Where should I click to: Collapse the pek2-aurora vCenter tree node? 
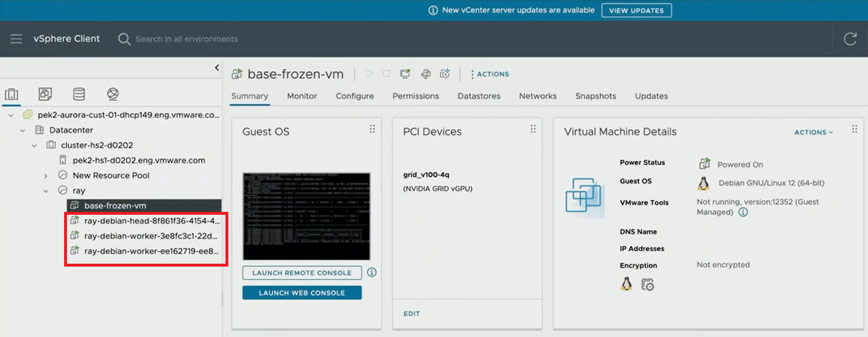(11, 115)
